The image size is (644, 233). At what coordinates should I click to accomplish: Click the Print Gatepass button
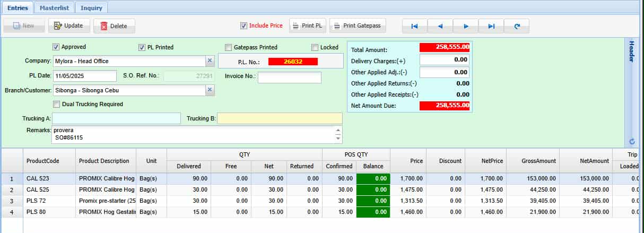[358, 26]
